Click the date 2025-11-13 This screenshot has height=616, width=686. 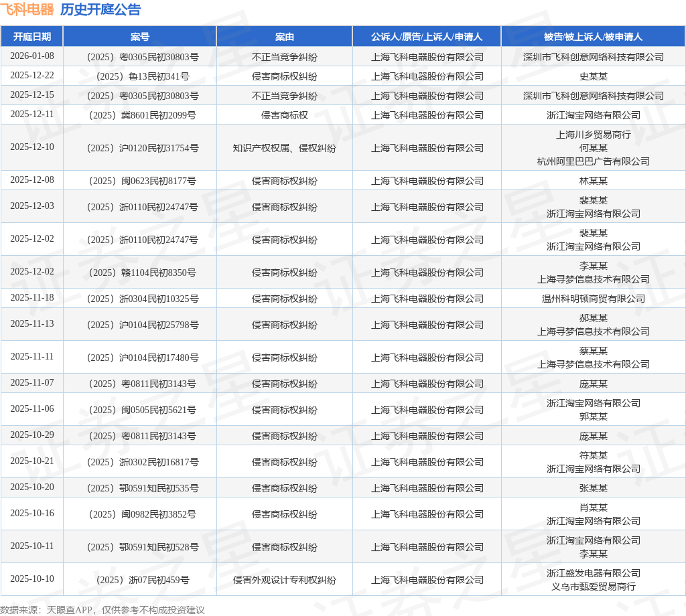point(32,324)
